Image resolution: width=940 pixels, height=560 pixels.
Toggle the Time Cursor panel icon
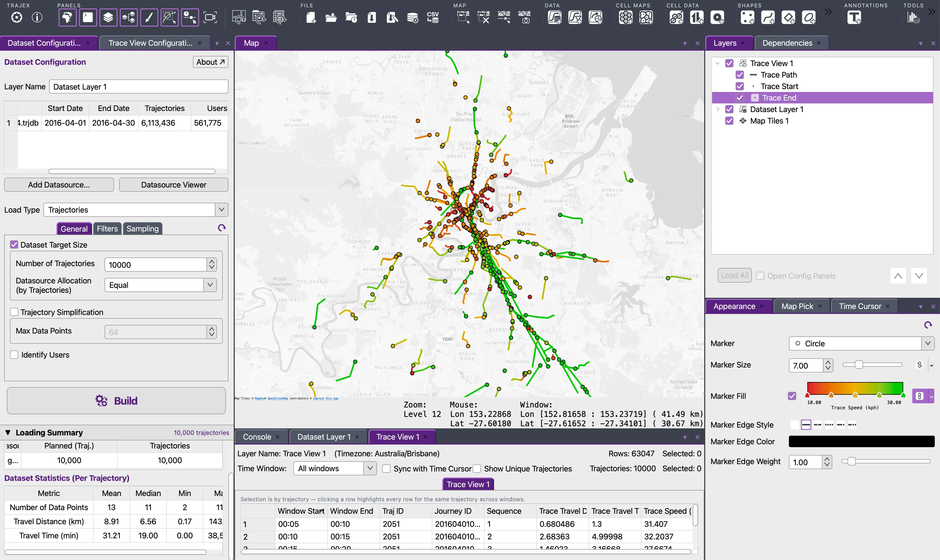[190, 17]
